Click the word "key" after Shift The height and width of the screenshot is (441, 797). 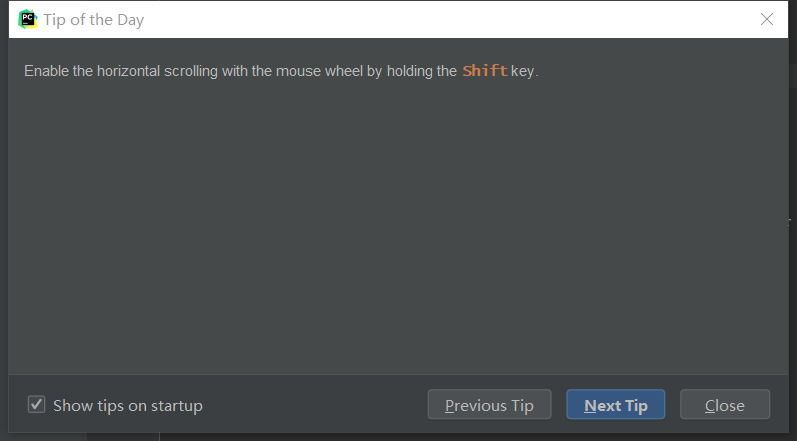click(x=522, y=71)
